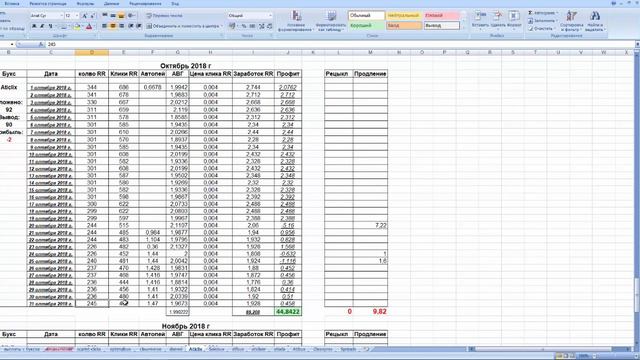Apply the Хороший cell style

point(366,25)
